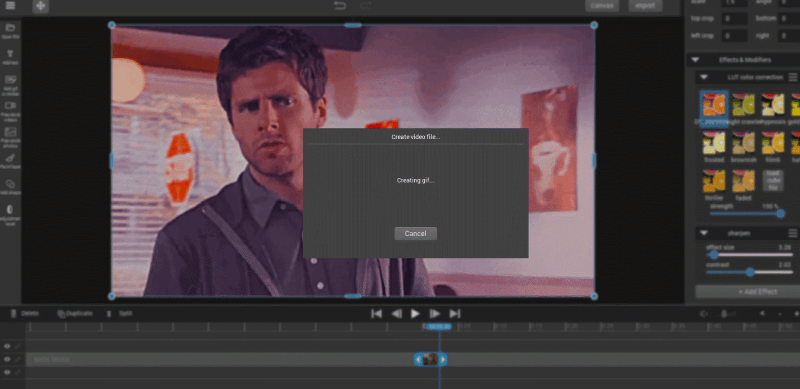Open LUT color correction options menu
This screenshot has height=389, width=800.
click(793, 77)
